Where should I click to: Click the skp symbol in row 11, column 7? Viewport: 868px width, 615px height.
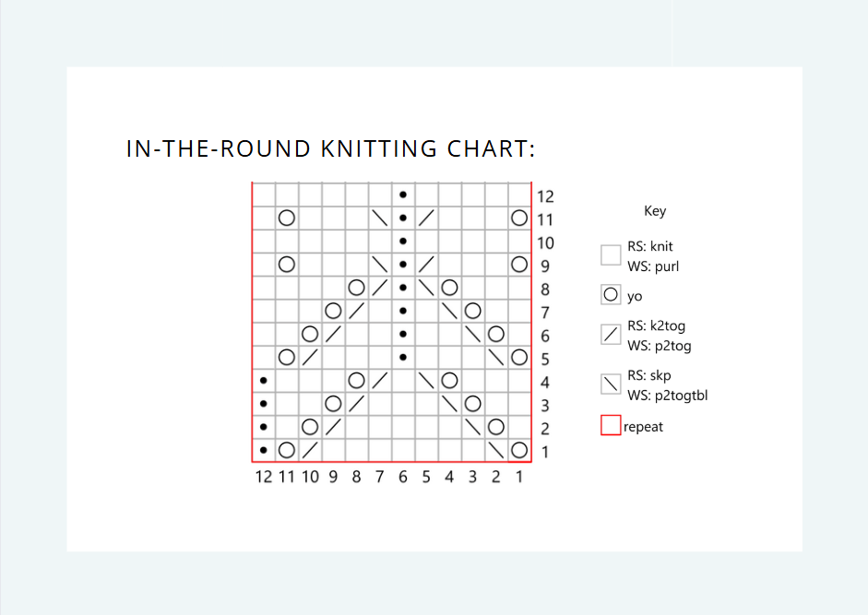pyautogui.click(x=380, y=219)
